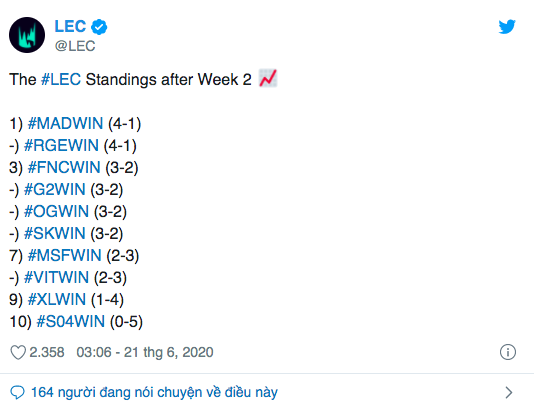Open the LEC account name link

click(x=70, y=26)
